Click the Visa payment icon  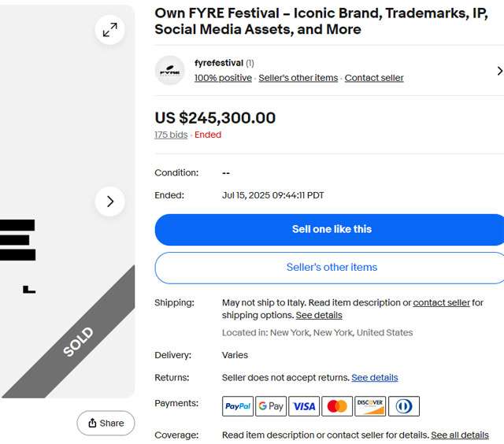304,406
